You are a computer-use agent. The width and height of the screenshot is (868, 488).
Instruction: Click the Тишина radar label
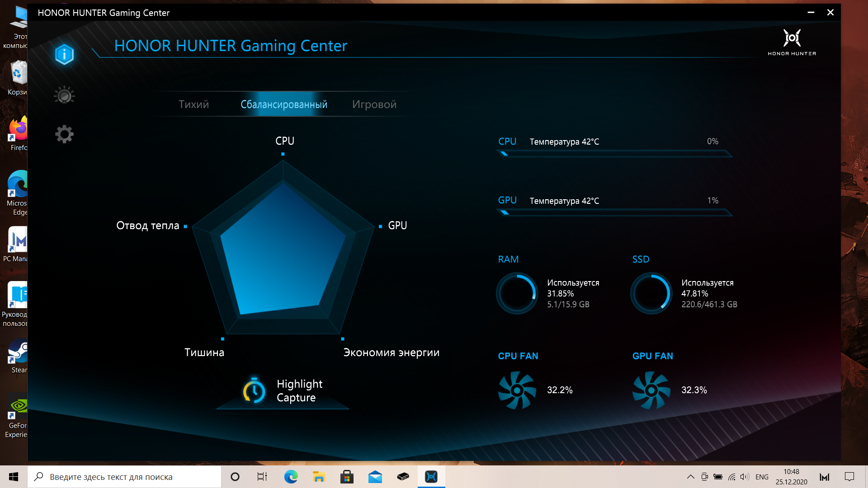coord(204,352)
